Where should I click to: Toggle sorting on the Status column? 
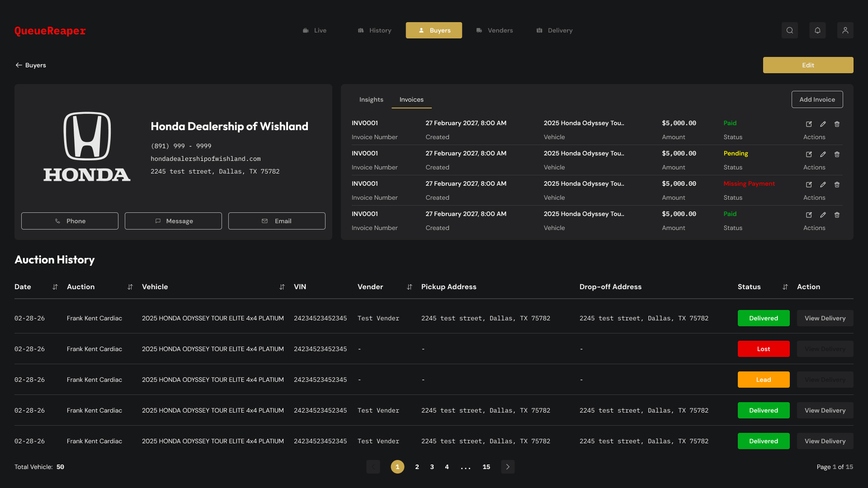pos(786,287)
